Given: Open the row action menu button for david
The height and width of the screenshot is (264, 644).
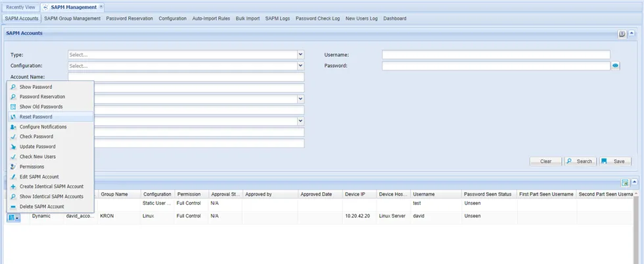Looking at the screenshot, I should click(13, 217).
